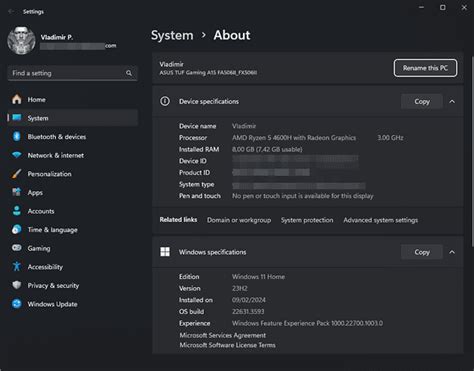This screenshot has height=371, width=474.
Task: Open Windows Update page
Action: pyautogui.click(x=73, y=304)
